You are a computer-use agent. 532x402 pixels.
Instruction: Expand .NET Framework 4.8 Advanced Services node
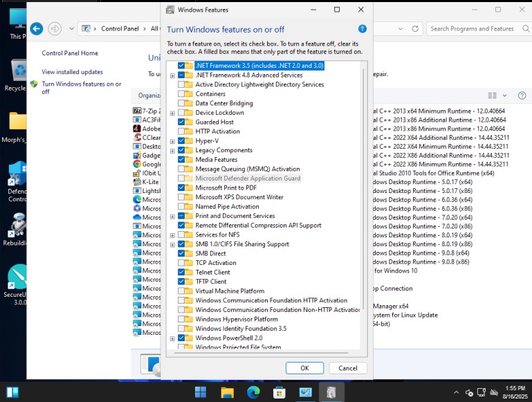[172, 75]
